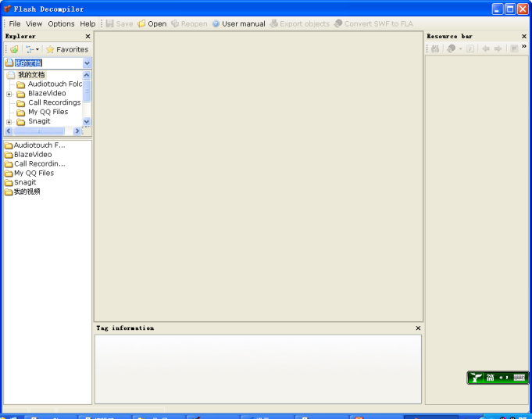The image size is (532, 419).
Task: Select Call Recordings folder in tree
Action: pyautogui.click(x=54, y=102)
